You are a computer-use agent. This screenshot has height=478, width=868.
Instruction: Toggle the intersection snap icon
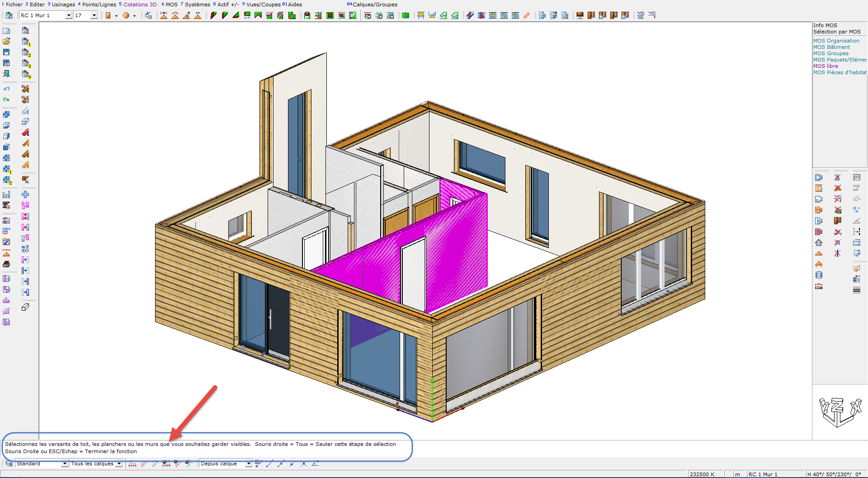(x=303, y=464)
